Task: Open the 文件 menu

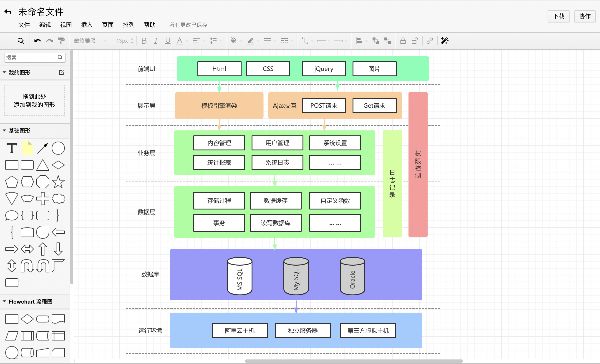Action: point(24,25)
